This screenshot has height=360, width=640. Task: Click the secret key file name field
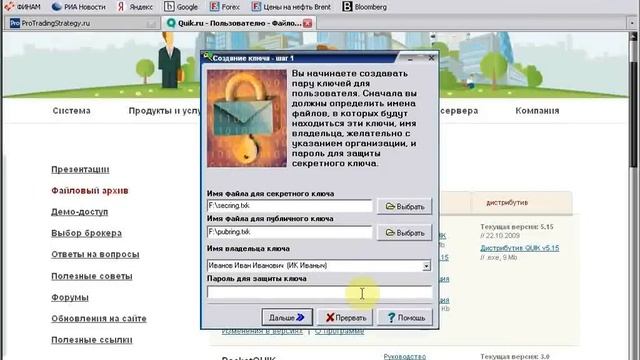click(289, 206)
